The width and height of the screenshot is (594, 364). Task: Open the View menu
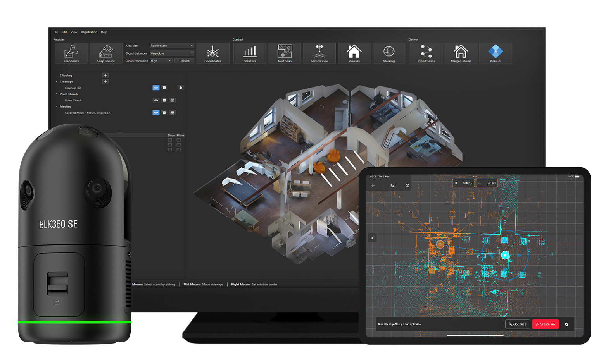pos(74,32)
